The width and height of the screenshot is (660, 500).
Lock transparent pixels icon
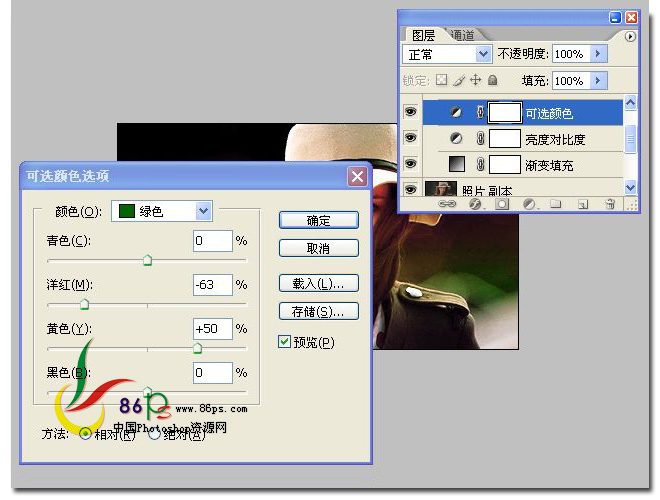click(x=442, y=80)
